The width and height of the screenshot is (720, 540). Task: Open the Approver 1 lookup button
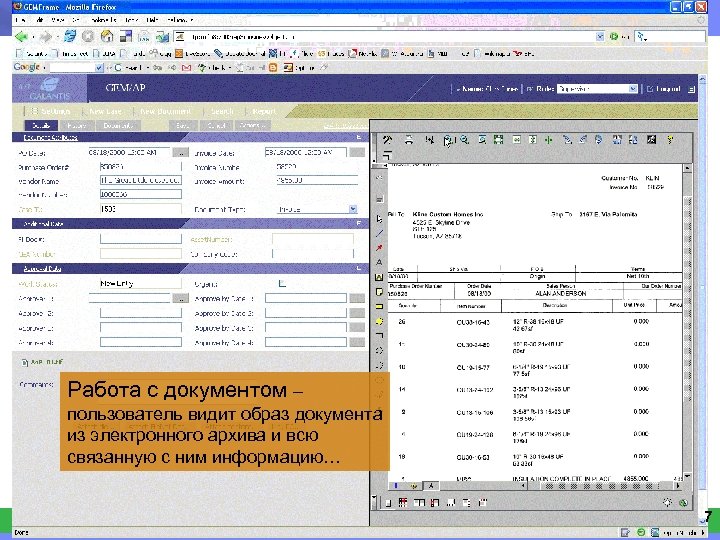pyautogui.click(x=180, y=298)
